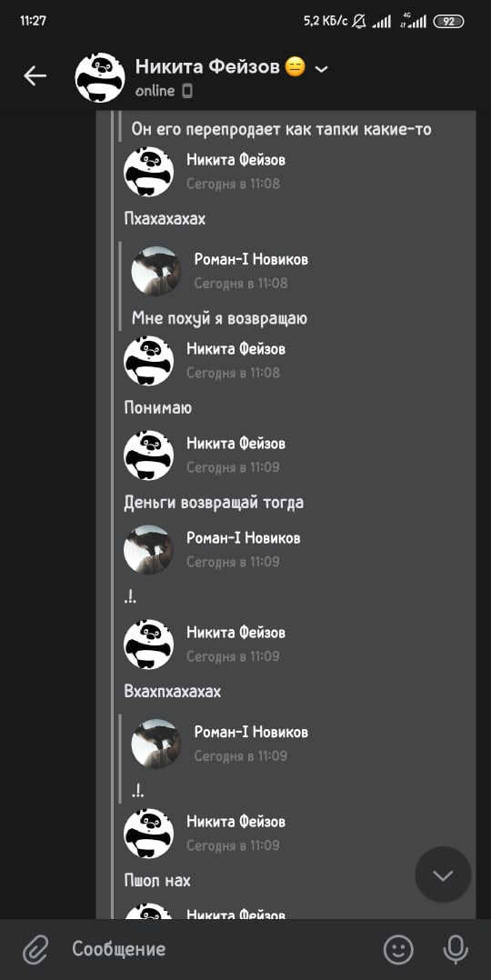Tap the 4G signal strength icon
This screenshot has height=980, width=491.
click(414, 21)
